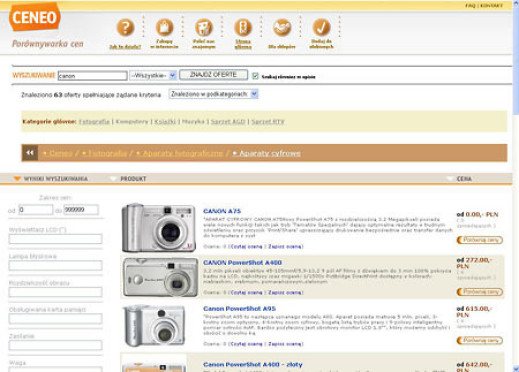Click Zapisz ocenę for CANON A75

click(285, 247)
